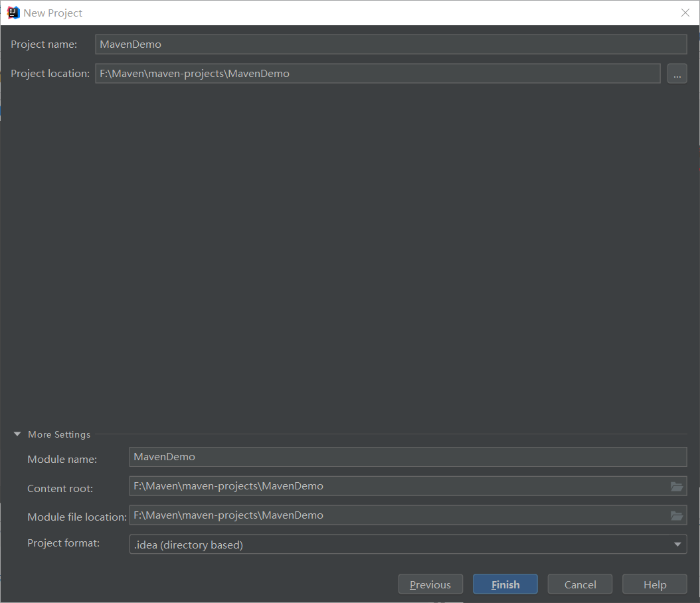Click the More Settings label text
Screen dimensions: 700x603
[x=59, y=434]
